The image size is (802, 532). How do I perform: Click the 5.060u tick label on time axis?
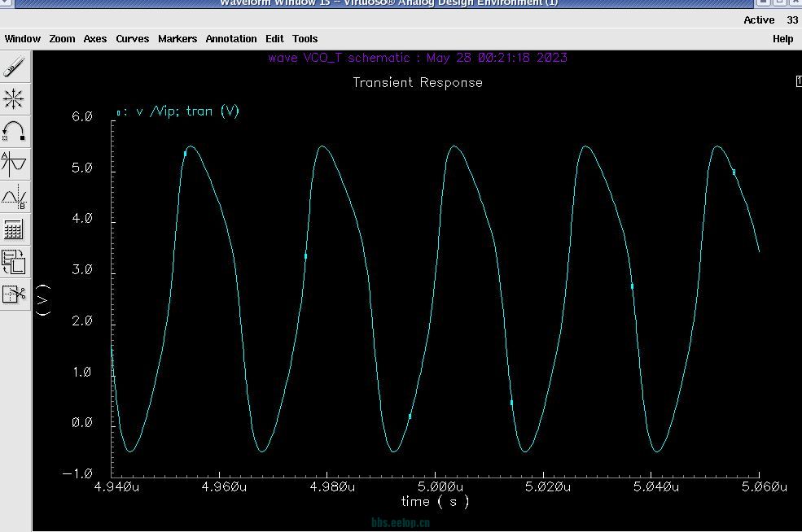(765, 486)
